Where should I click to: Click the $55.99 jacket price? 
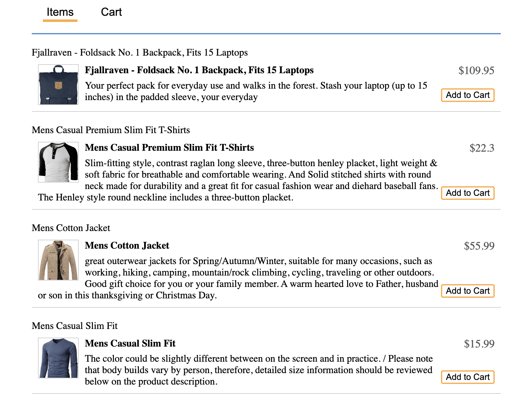[x=479, y=246]
